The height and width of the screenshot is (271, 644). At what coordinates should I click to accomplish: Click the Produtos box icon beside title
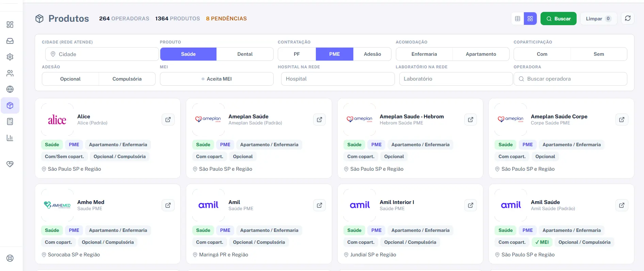coord(39,19)
